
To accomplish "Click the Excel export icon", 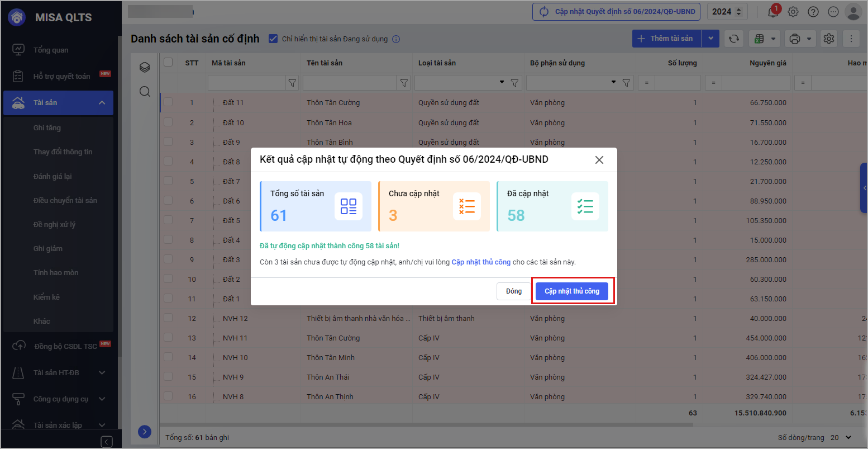I will (x=759, y=39).
